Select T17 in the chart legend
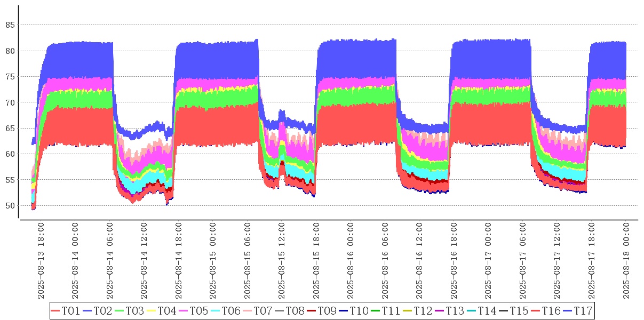644x320 pixels. [578, 311]
